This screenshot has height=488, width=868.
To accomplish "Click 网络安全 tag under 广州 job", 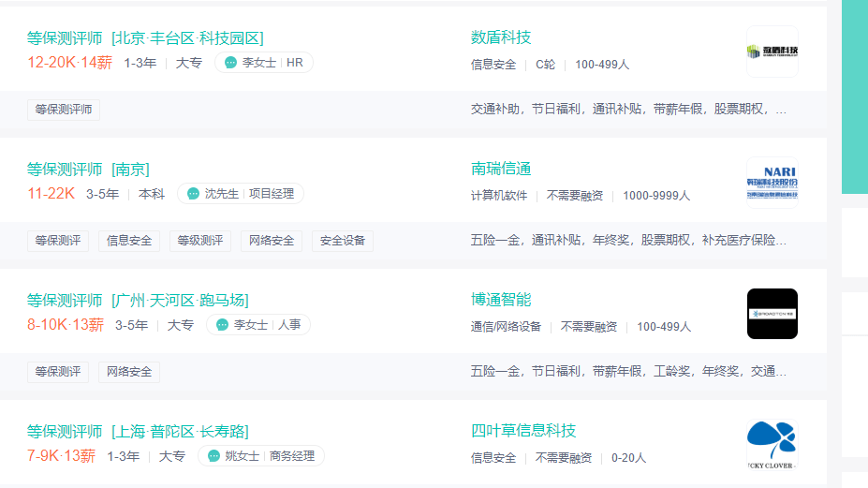I will point(129,372).
